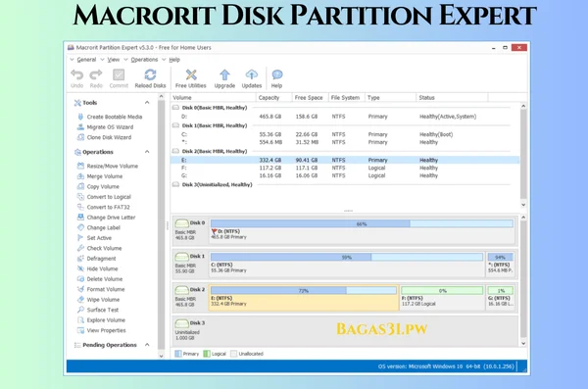This screenshot has width=588, height=389.
Task: Sort by Capacity column header
Action: click(274, 98)
